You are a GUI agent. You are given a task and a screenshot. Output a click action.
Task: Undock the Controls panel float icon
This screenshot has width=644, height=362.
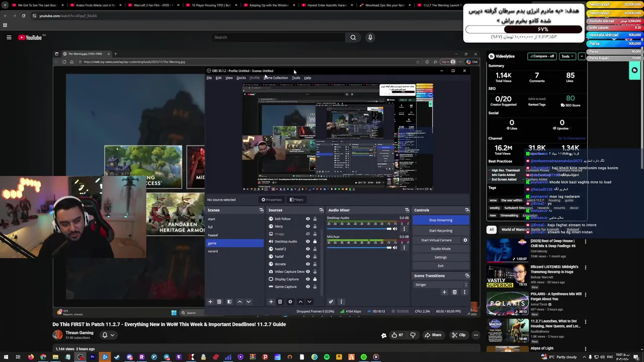pos(467,210)
